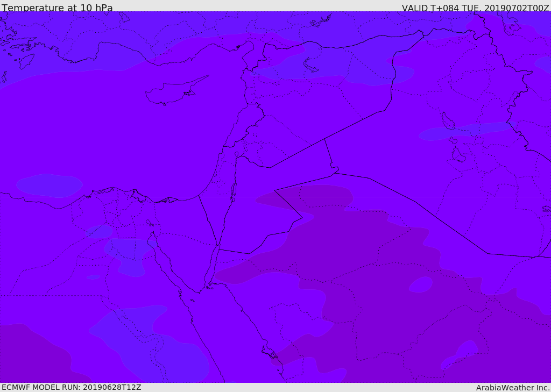Click the 'Temperature at 10 hPa' title text
The image size is (551, 392).
(x=57, y=8)
